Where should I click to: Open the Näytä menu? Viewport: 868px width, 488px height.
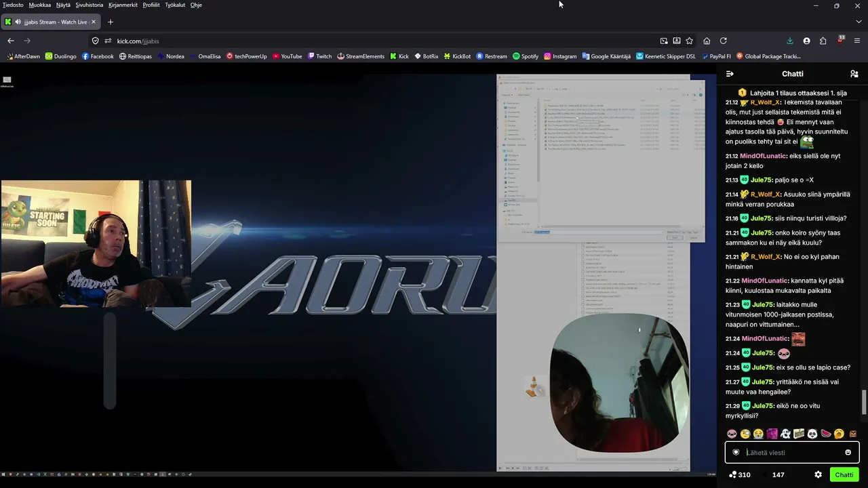click(63, 5)
